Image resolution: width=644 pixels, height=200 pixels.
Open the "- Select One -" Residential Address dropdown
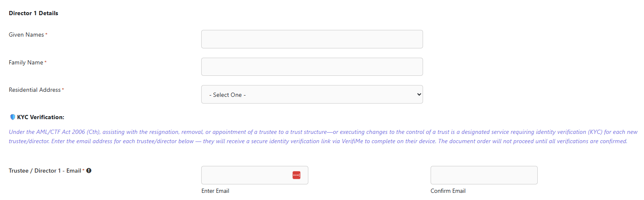312,94
